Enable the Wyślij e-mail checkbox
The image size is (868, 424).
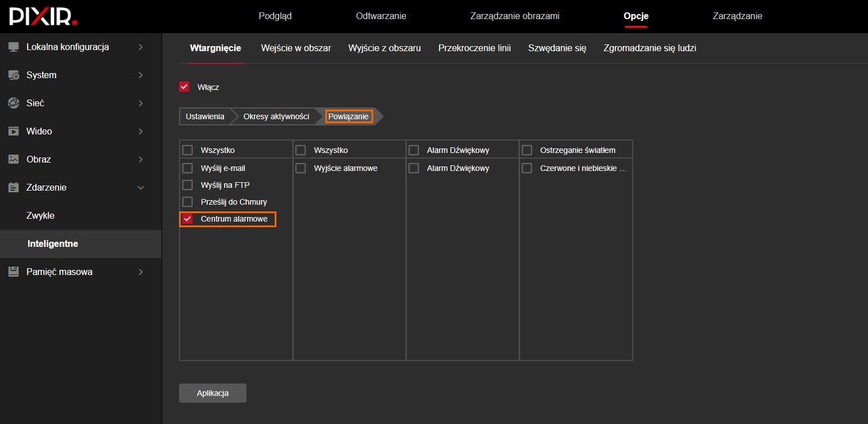pos(188,168)
